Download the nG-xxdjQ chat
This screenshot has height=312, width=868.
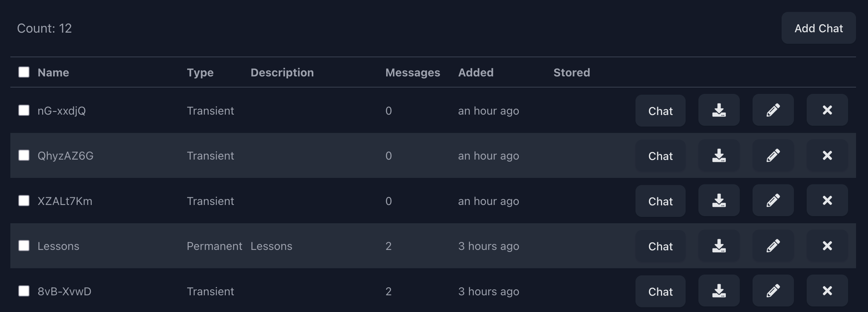(719, 110)
